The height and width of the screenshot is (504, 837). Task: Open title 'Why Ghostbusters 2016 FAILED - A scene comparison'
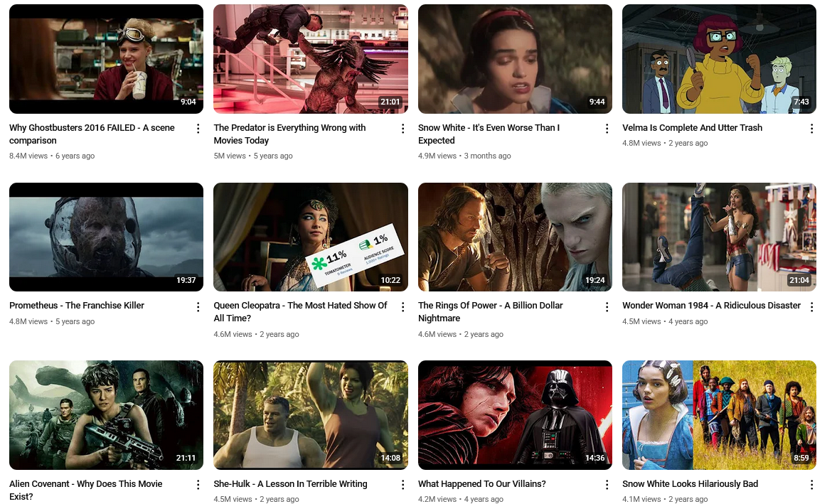point(92,134)
